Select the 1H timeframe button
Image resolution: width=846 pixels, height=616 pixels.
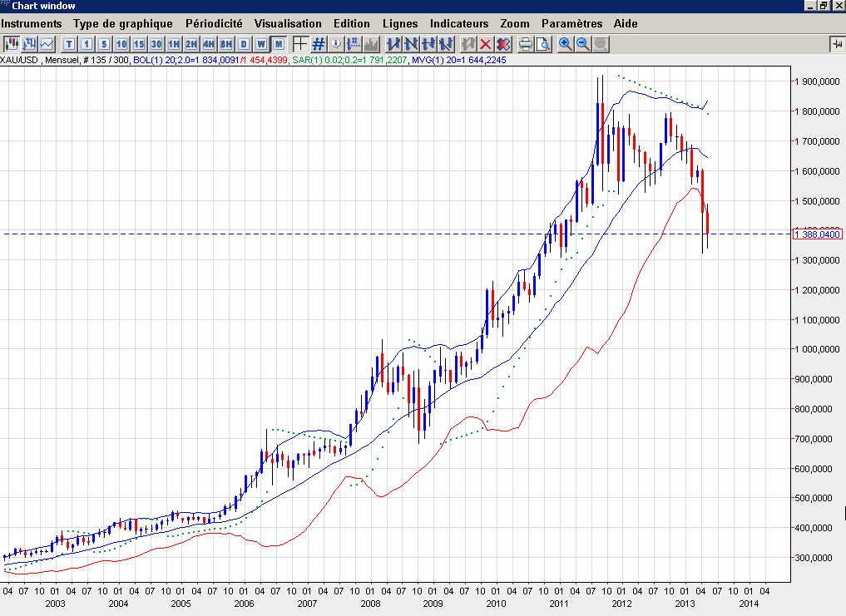[174, 44]
